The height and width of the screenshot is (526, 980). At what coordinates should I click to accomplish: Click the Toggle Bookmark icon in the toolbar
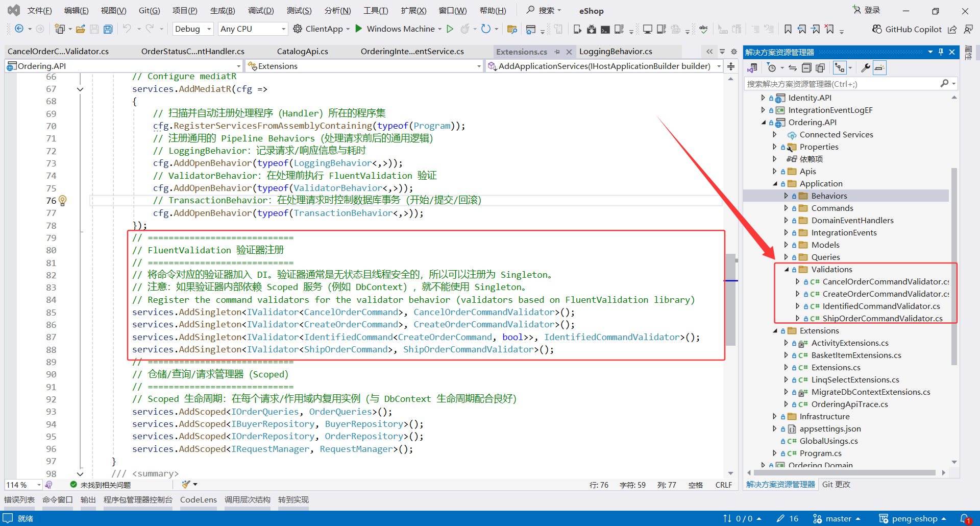(x=788, y=29)
